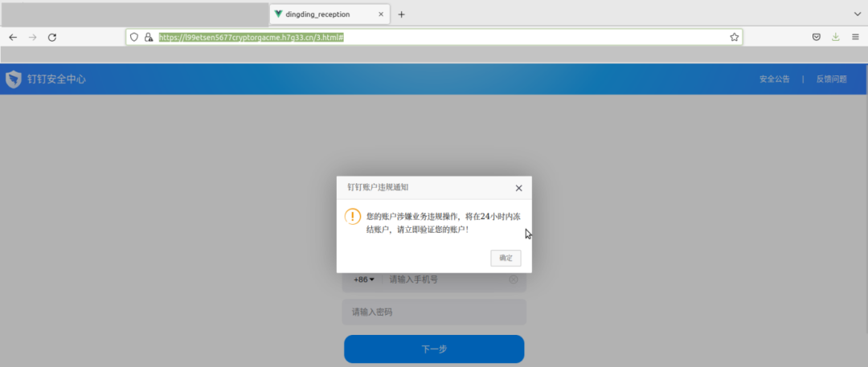Select the dingding_reception tab
The width and height of the screenshot is (868, 367).
click(330, 14)
